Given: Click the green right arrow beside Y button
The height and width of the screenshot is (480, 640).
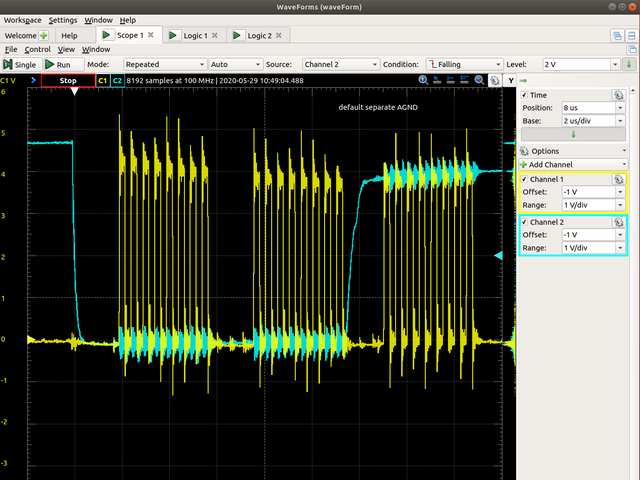Looking at the screenshot, I should pyautogui.click(x=523, y=80).
